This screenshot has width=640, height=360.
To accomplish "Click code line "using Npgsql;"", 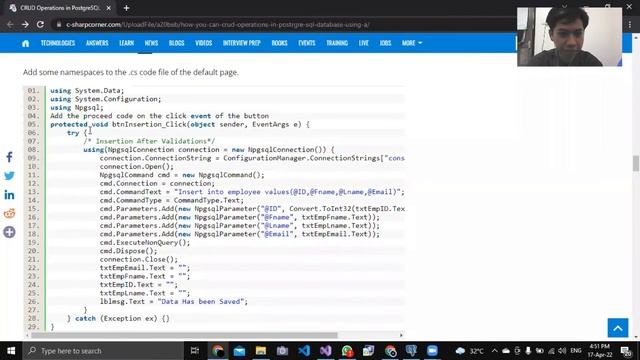I will coord(77,107).
